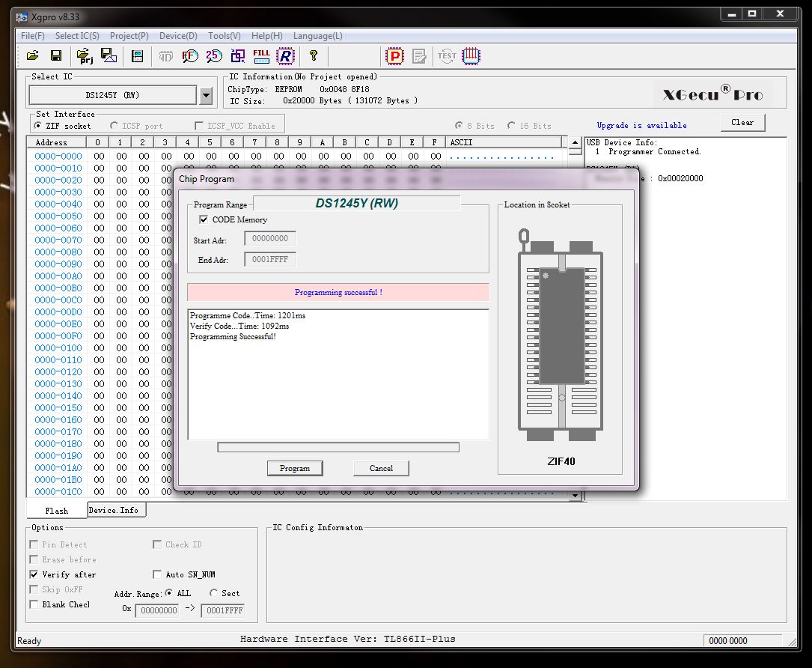Click the red P program chip icon
The width and height of the screenshot is (812, 668).
pyautogui.click(x=394, y=56)
